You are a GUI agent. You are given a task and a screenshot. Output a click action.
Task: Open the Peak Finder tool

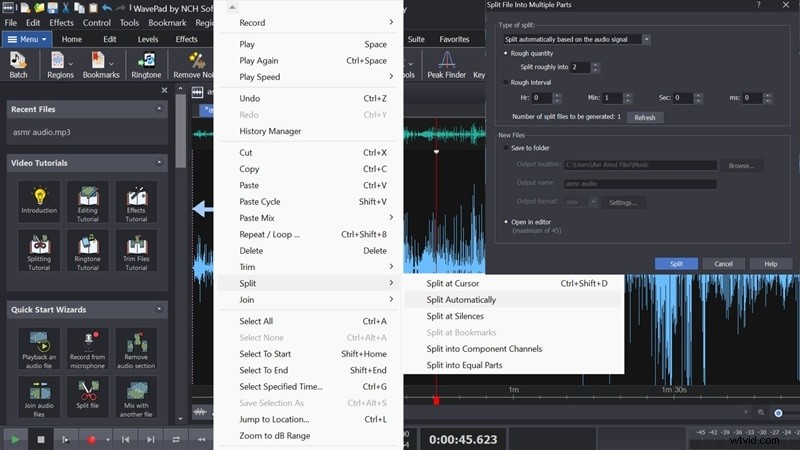point(446,65)
